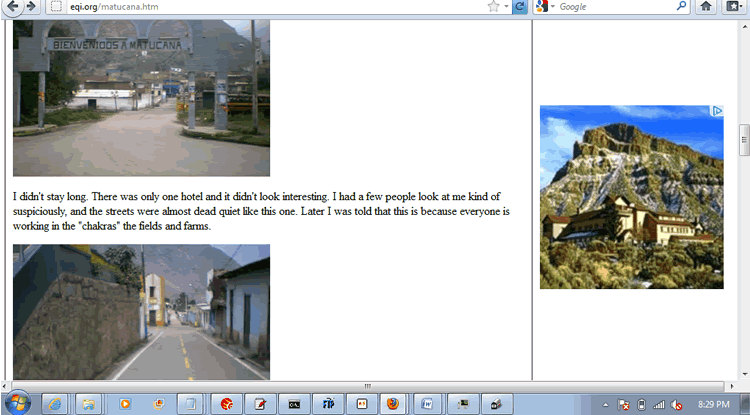Launch Internet Explorer from the taskbar
The image size is (750, 415).
click(x=55, y=404)
